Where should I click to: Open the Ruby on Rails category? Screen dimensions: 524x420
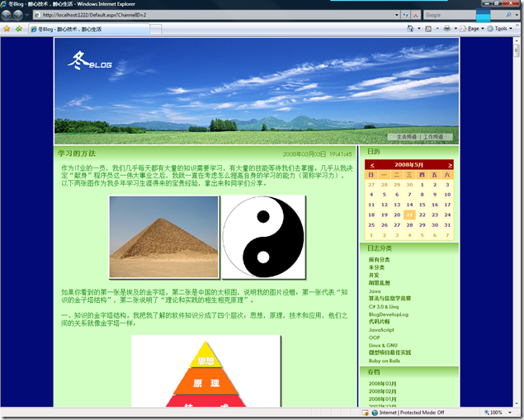point(384,361)
